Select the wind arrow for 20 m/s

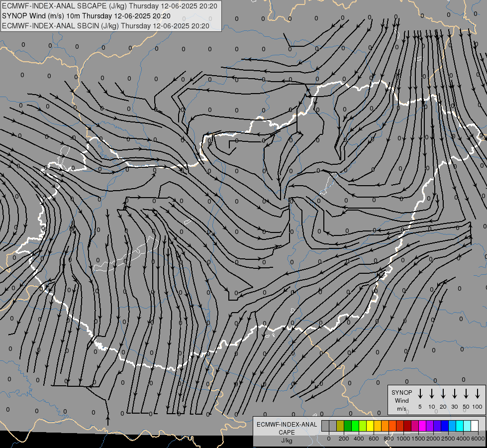coord(443,394)
